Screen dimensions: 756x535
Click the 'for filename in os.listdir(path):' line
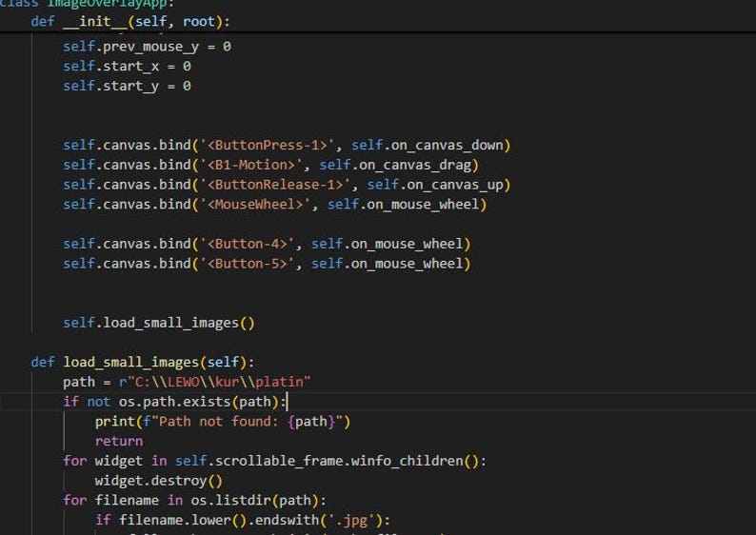click(195, 501)
